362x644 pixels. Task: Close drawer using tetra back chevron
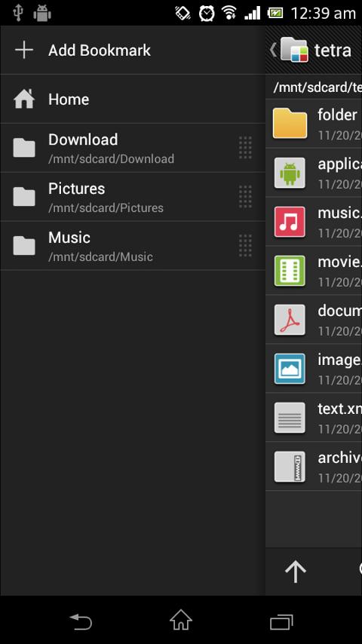(x=273, y=50)
